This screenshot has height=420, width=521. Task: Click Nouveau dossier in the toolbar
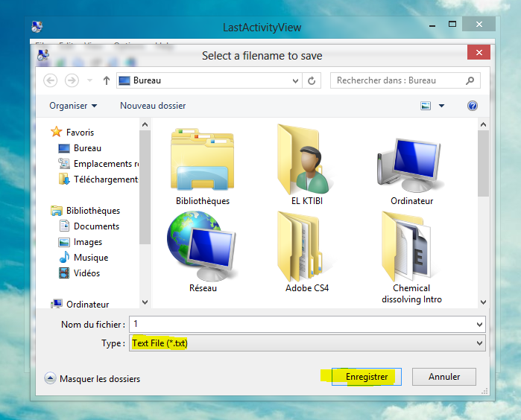coord(153,106)
